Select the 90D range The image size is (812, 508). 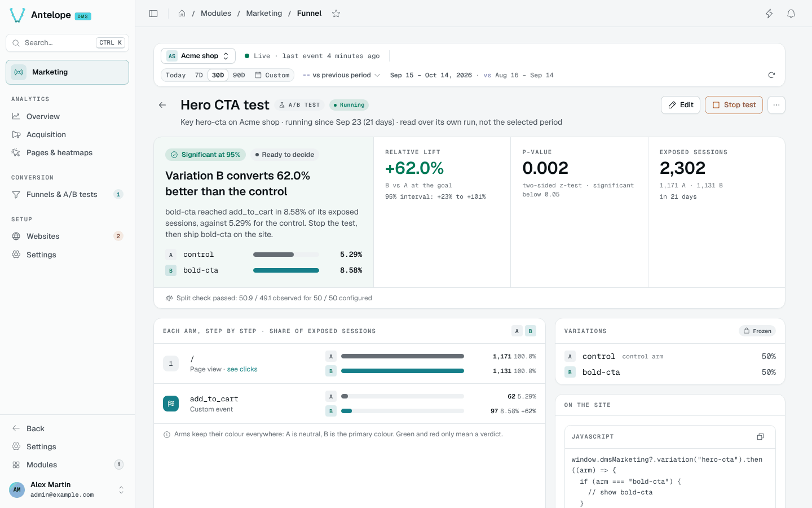click(239, 75)
